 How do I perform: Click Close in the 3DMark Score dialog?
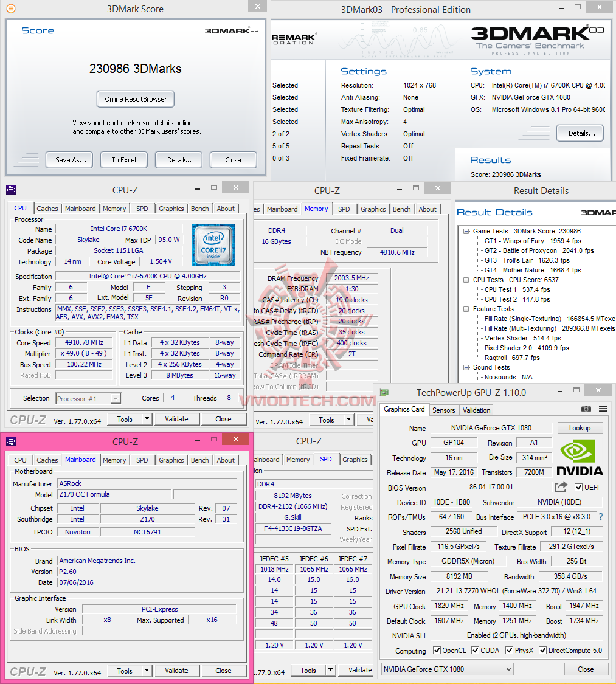[x=233, y=160]
